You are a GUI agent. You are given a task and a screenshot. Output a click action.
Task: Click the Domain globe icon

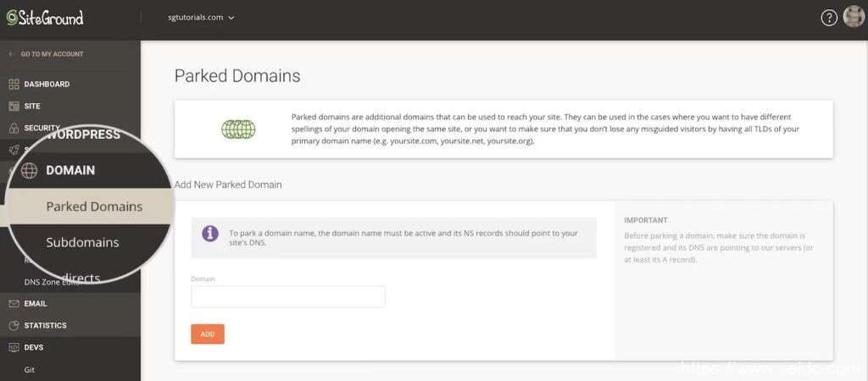(x=30, y=170)
